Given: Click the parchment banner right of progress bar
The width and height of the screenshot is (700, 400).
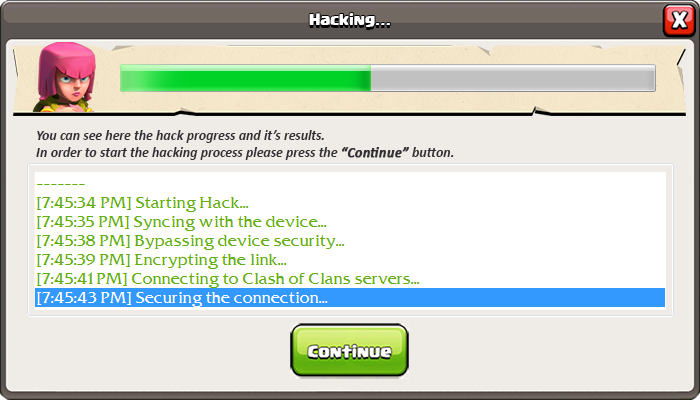Looking at the screenshot, I should click(670, 78).
